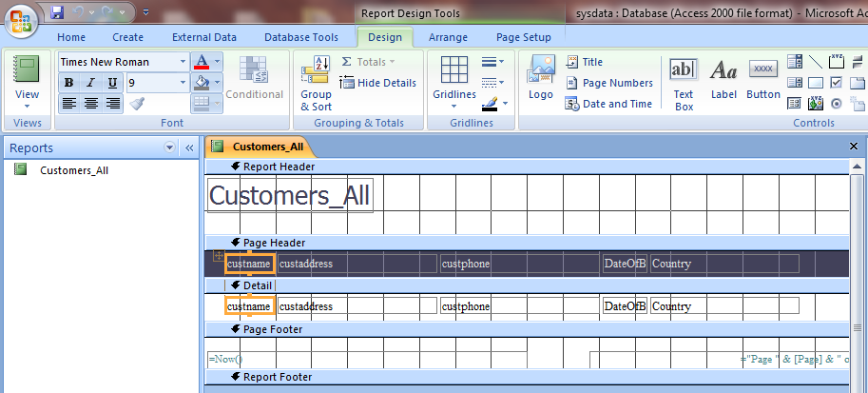Select Customers_All report in navigation pane
This screenshot has height=393, width=868.
pos(74,170)
